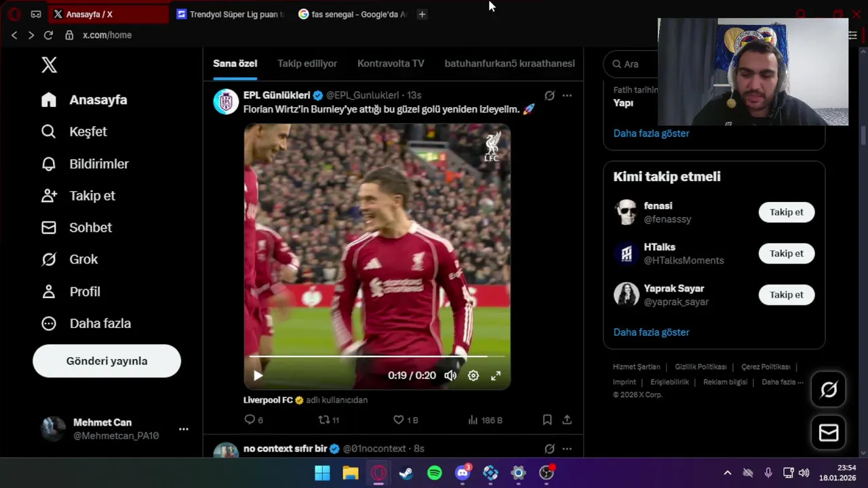Show more follow suggestions link
The image size is (868, 488).
(651, 332)
